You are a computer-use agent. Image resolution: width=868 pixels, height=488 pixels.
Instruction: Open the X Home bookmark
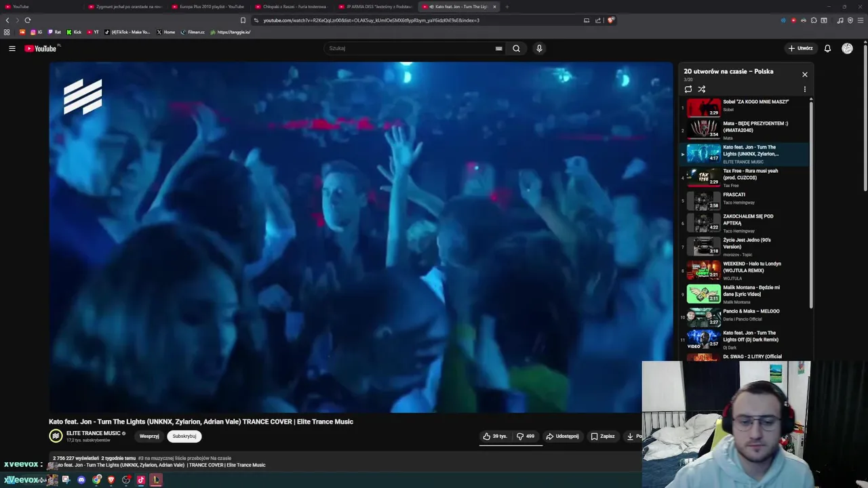[x=165, y=32]
